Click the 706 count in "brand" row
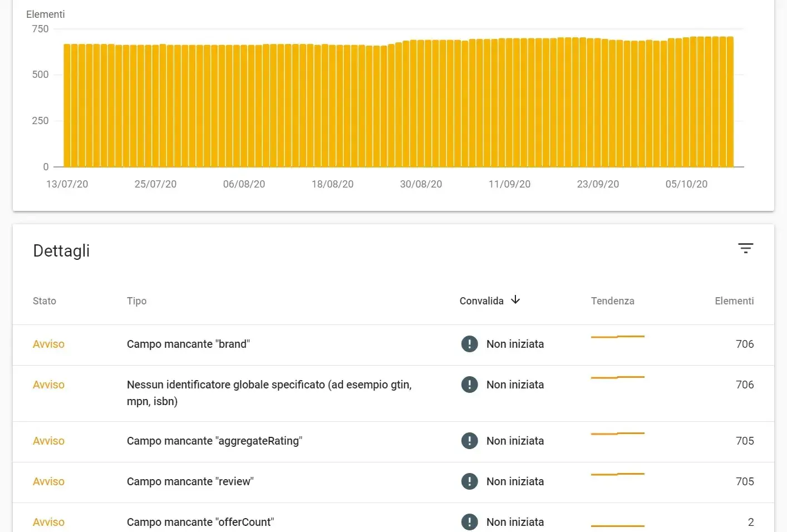The width and height of the screenshot is (787, 532). pos(745,344)
